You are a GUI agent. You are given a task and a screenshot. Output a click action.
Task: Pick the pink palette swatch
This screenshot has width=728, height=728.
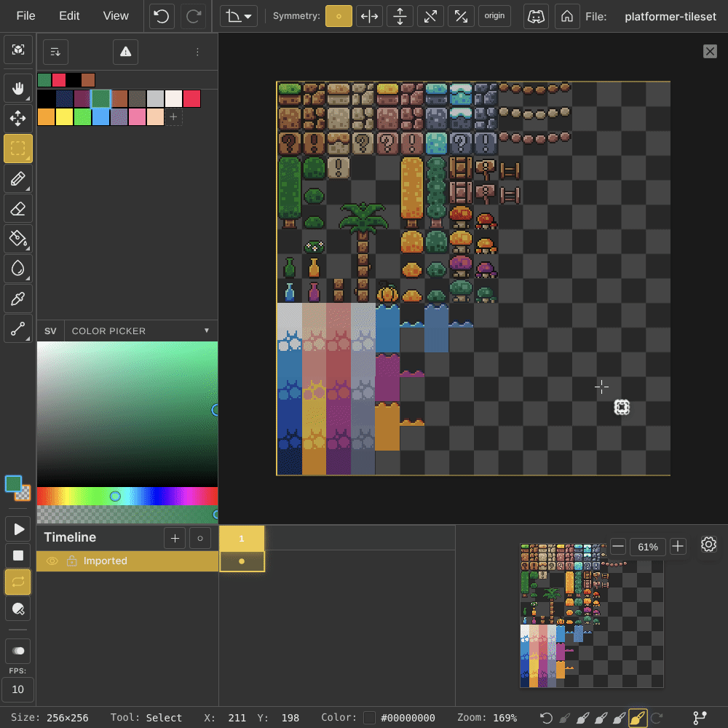tap(137, 116)
